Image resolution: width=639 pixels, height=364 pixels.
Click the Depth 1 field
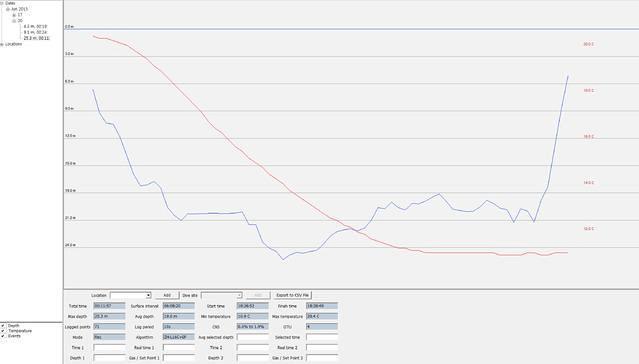point(109,358)
